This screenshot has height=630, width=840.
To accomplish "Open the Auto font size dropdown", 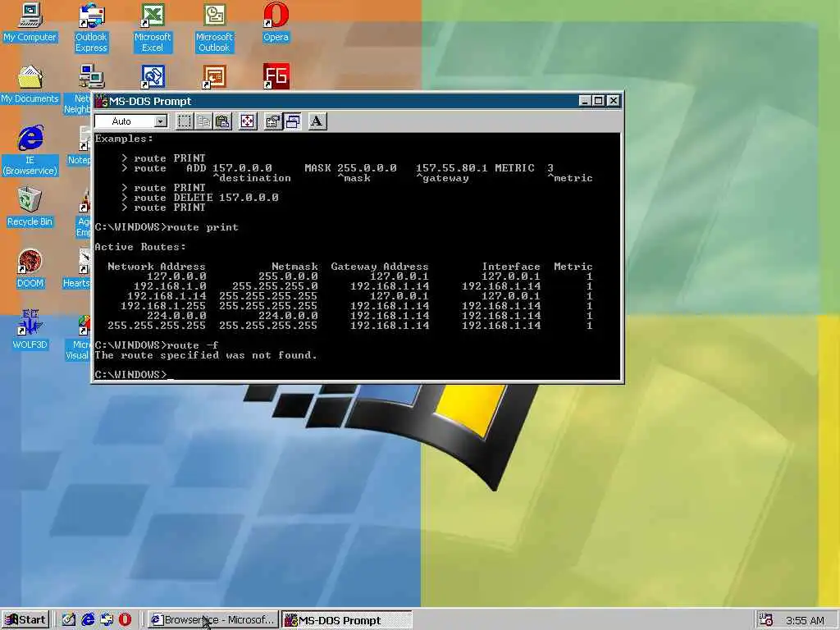I will tap(160, 121).
